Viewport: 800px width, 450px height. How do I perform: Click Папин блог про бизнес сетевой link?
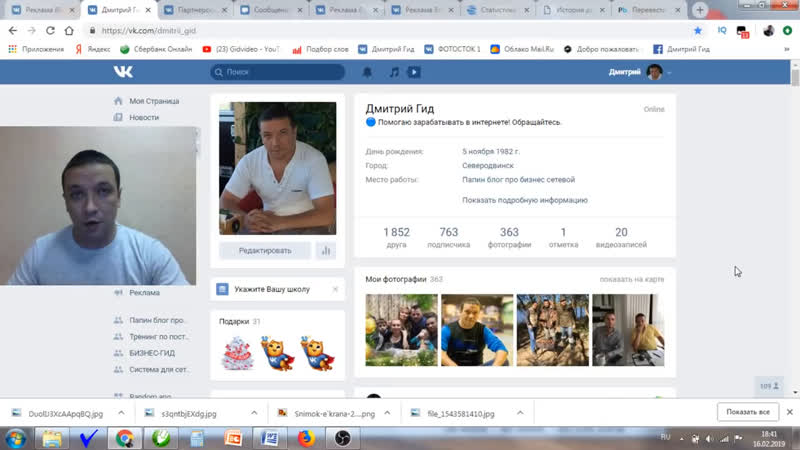518,180
